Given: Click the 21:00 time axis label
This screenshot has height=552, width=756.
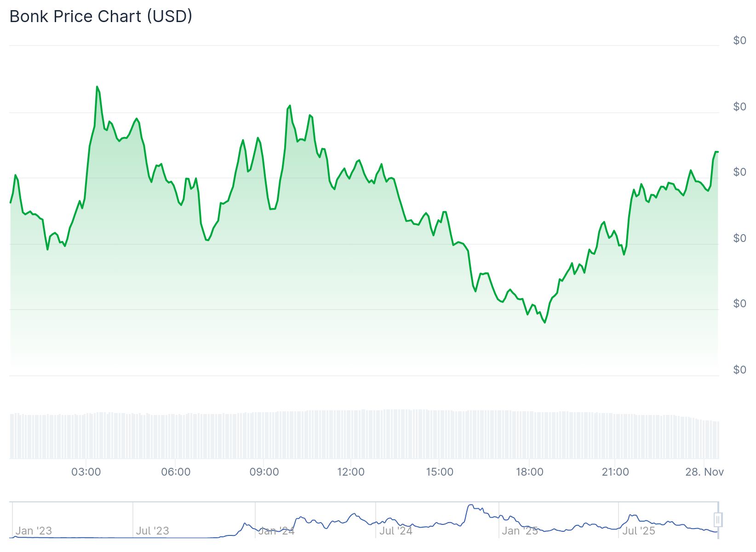Looking at the screenshot, I should pyautogui.click(x=615, y=472).
